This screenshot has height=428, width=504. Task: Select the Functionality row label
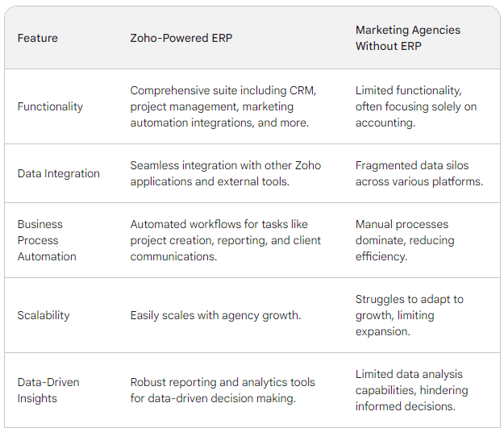pyautogui.click(x=50, y=106)
